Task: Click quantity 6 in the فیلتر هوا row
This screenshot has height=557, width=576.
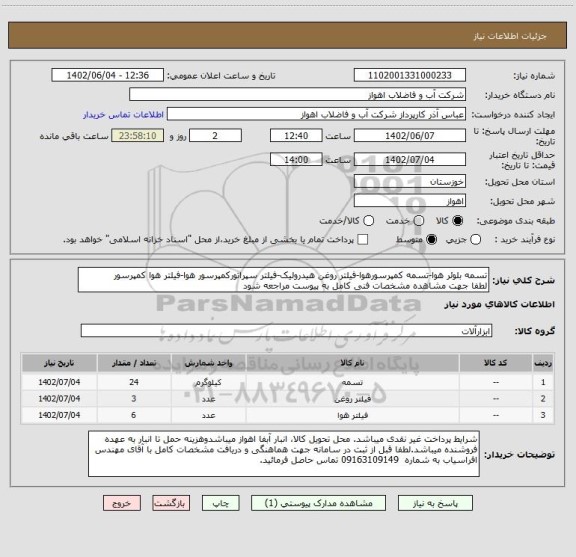Action: (x=134, y=415)
